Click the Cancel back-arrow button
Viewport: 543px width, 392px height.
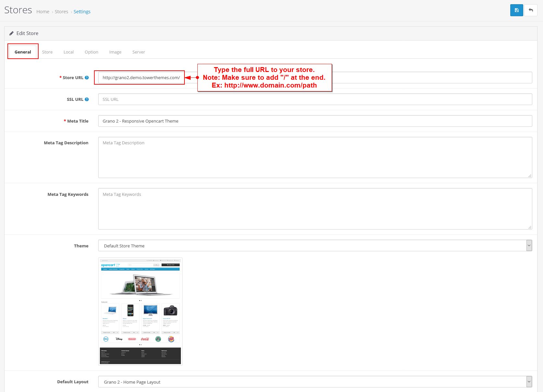(531, 10)
